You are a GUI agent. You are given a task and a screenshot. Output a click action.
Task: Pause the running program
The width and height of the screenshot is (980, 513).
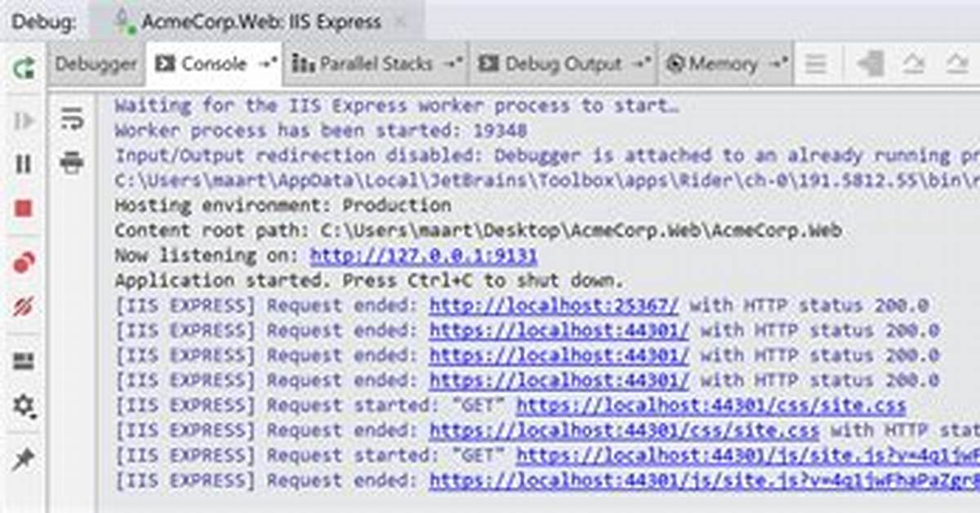(24, 164)
